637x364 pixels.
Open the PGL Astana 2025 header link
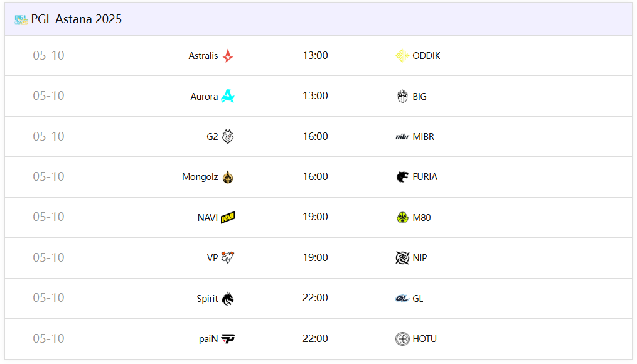[77, 19]
